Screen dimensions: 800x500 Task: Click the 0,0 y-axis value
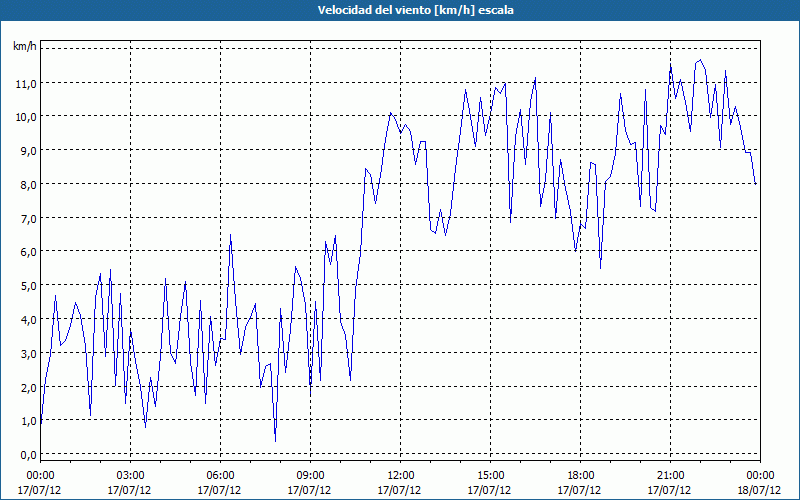click(28, 455)
